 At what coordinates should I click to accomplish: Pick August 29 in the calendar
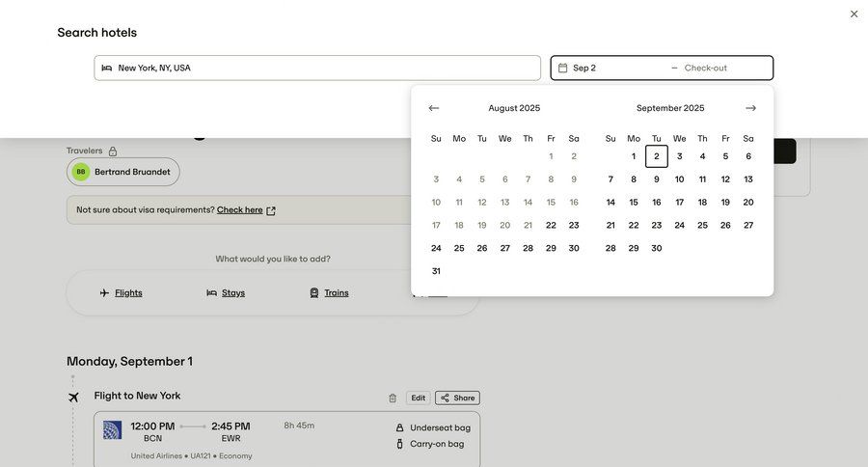click(x=551, y=248)
